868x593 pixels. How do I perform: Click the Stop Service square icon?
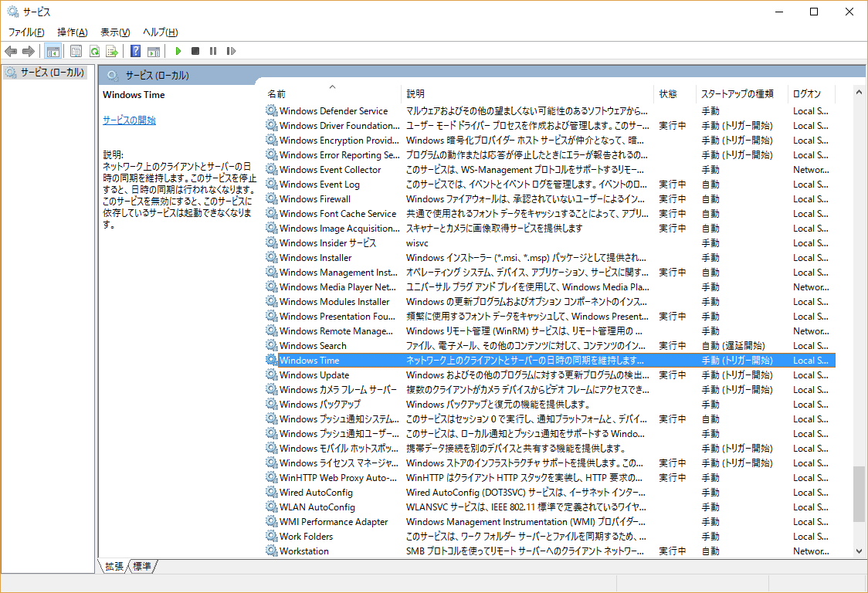coord(195,51)
